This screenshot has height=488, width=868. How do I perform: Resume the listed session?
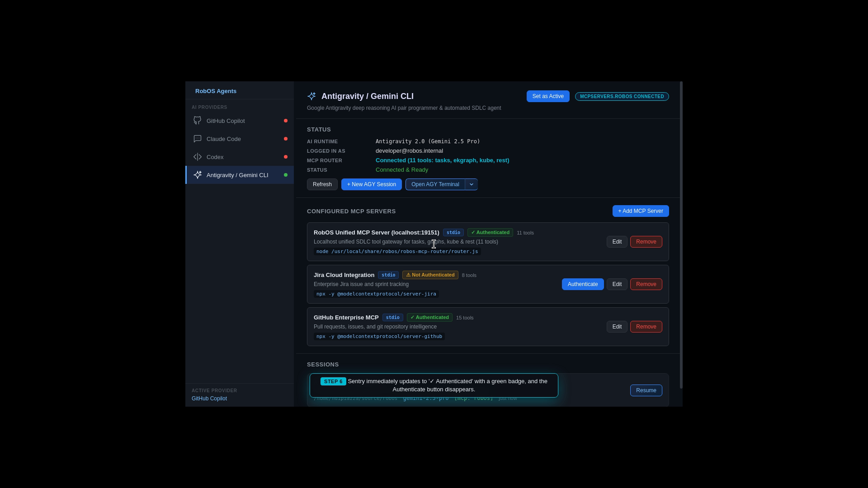646,390
